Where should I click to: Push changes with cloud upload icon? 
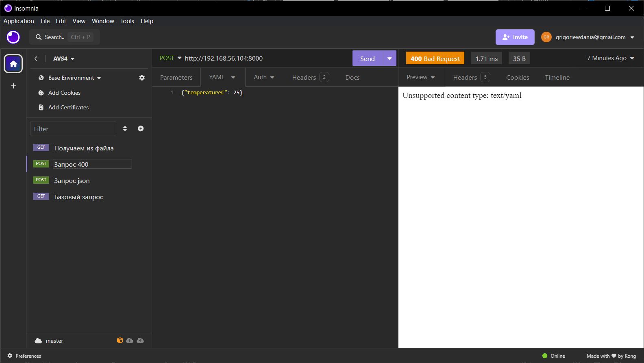tap(140, 340)
